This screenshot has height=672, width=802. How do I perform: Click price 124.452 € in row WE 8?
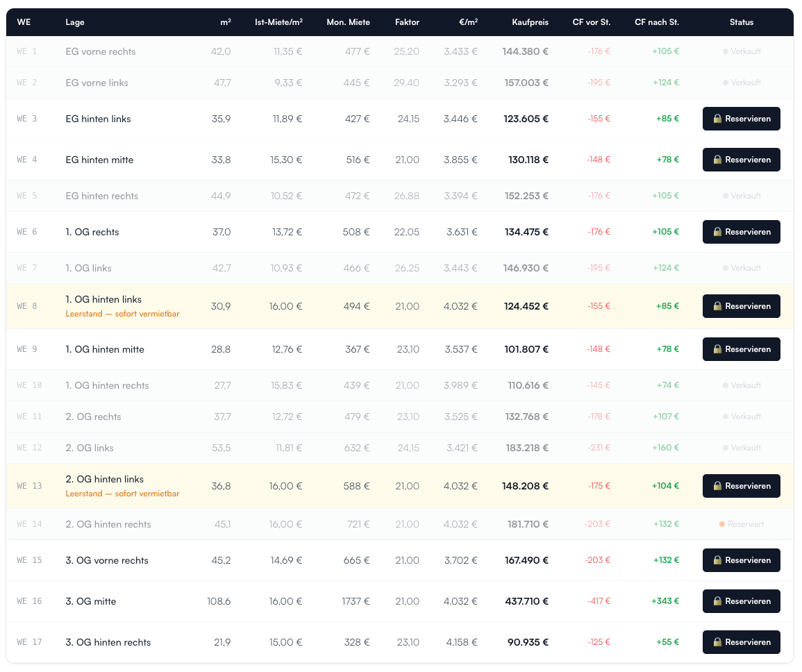click(526, 306)
